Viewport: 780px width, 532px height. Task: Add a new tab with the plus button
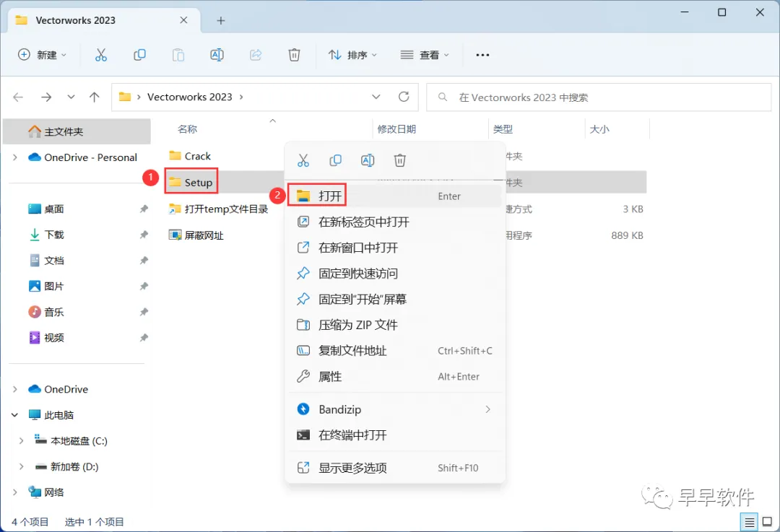[221, 20]
